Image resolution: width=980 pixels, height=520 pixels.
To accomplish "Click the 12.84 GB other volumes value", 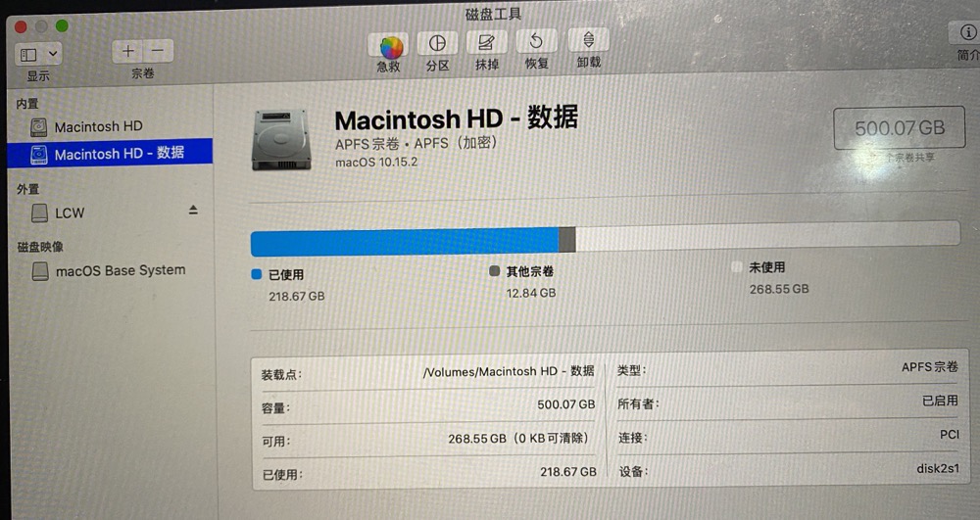I will coord(531,293).
